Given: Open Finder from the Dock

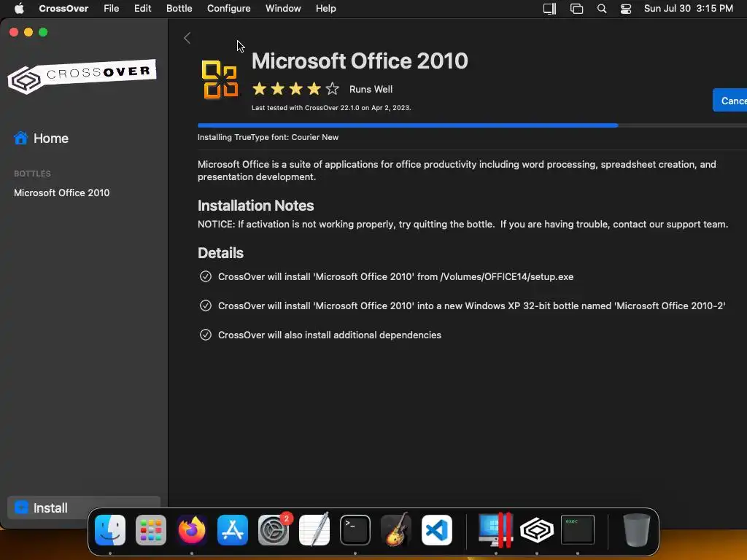Looking at the screenshot, I should (x=110, y=530).
